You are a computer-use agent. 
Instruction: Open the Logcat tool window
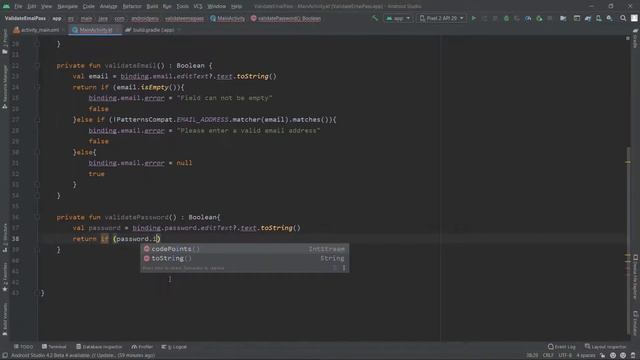coord(174,347)
